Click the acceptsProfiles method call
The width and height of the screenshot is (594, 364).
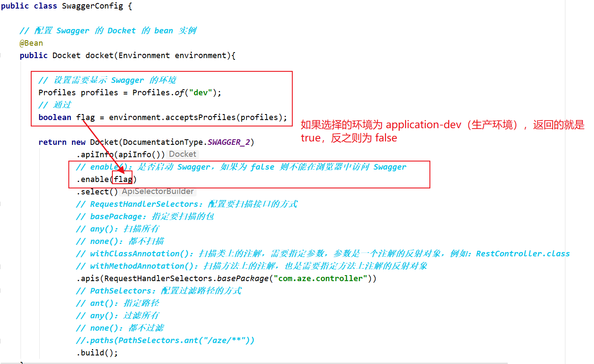[x=203, y=117]
